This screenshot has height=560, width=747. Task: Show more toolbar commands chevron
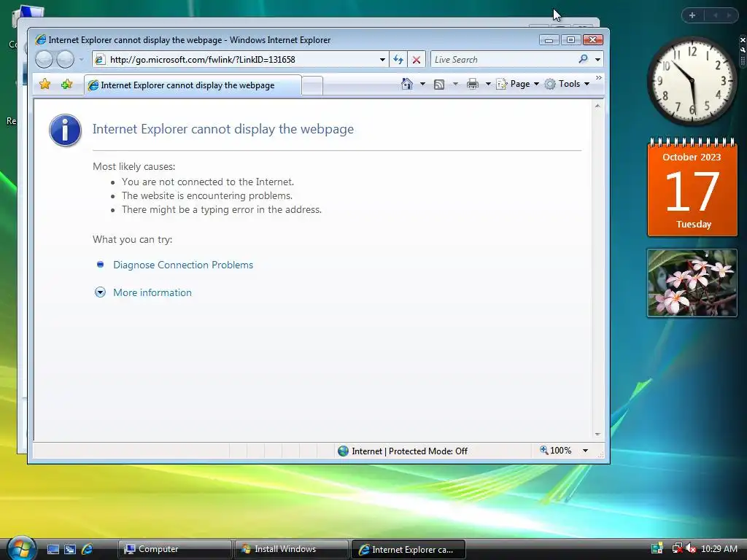tap(599, 77)
